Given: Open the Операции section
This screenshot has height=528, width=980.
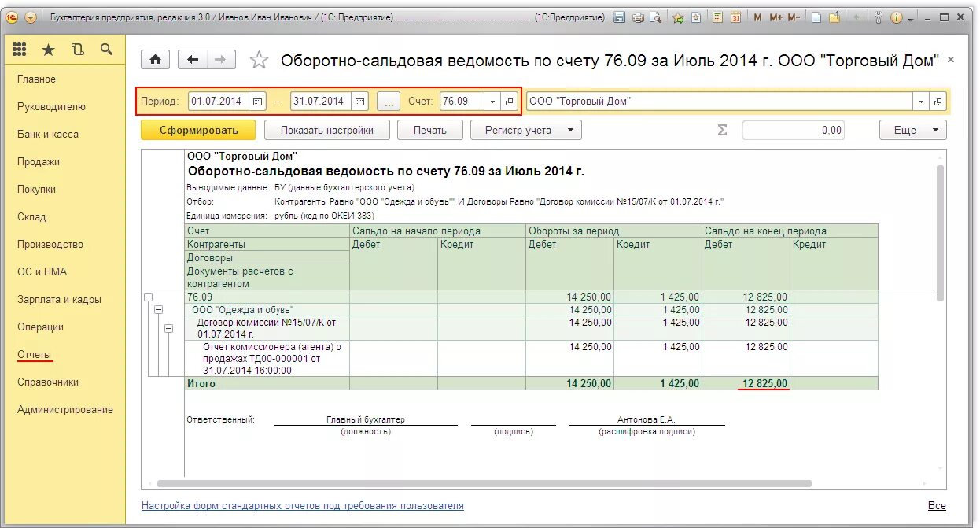Looking at the screenshot, I should (41, 327).
